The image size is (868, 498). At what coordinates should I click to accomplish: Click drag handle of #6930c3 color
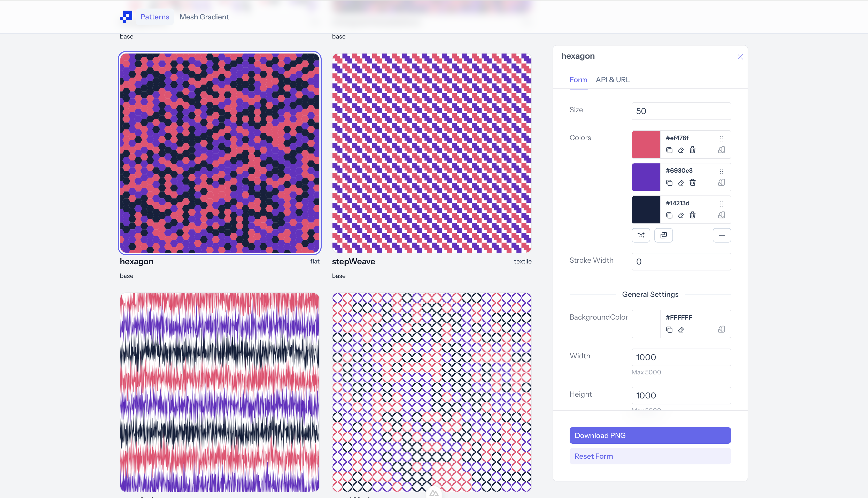point(722,171)
